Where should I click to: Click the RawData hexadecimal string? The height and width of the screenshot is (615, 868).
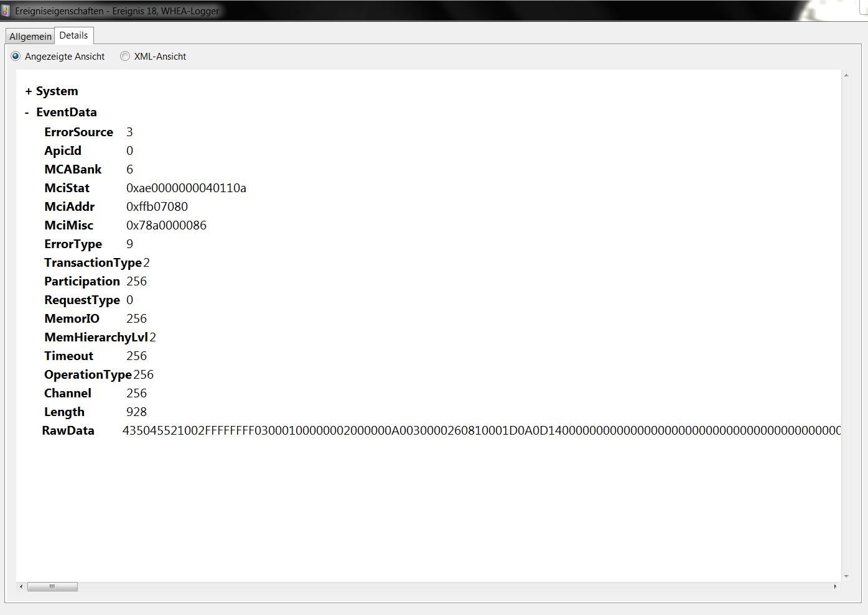click(x=482, y=430)
